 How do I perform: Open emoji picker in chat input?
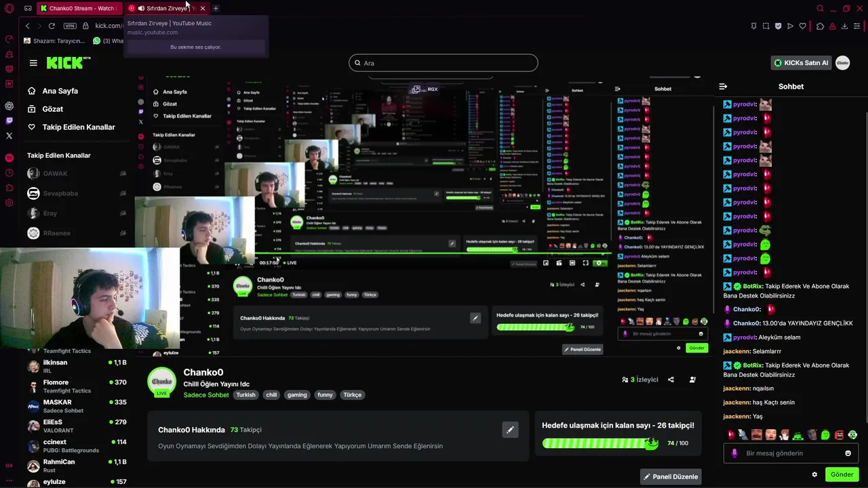click(x=848, y=453)
